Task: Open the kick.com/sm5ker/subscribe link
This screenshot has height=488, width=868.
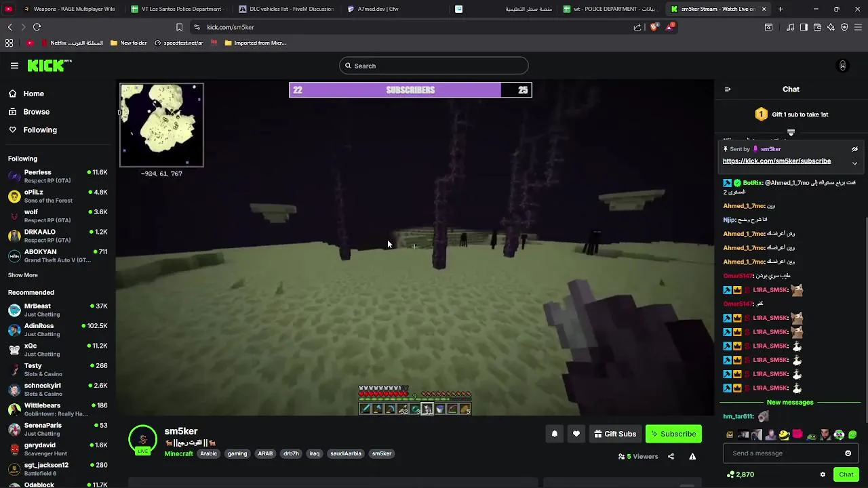Action: pyautogui.click(x=776, y=161)
